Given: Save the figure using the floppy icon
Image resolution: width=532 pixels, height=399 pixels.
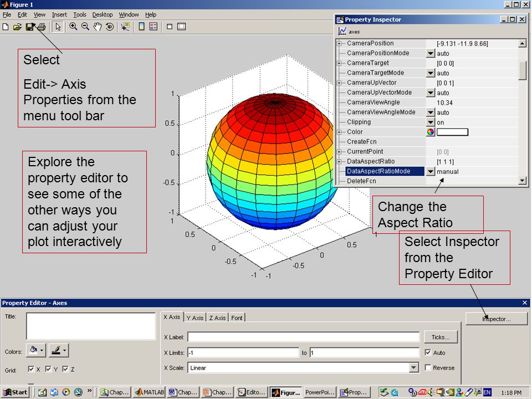Looking at the screenshot, I should [30, 27].
